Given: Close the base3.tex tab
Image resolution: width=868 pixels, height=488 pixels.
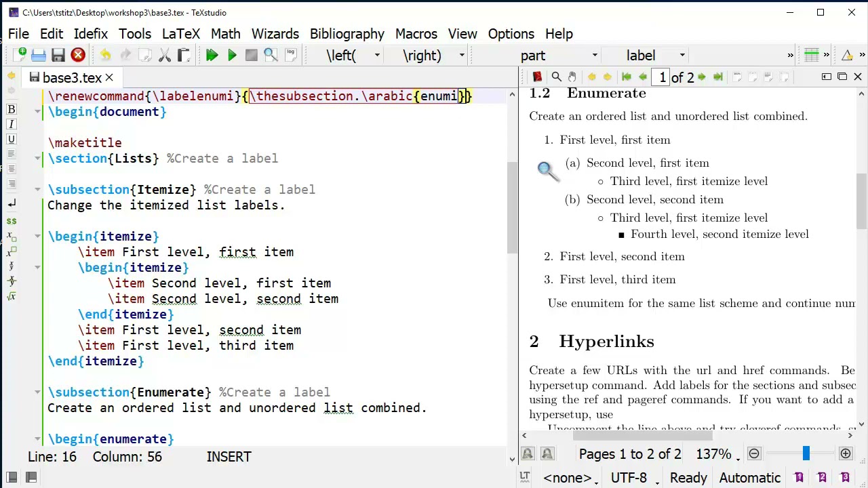Looking at the screenshot, I should pos(109,78).
